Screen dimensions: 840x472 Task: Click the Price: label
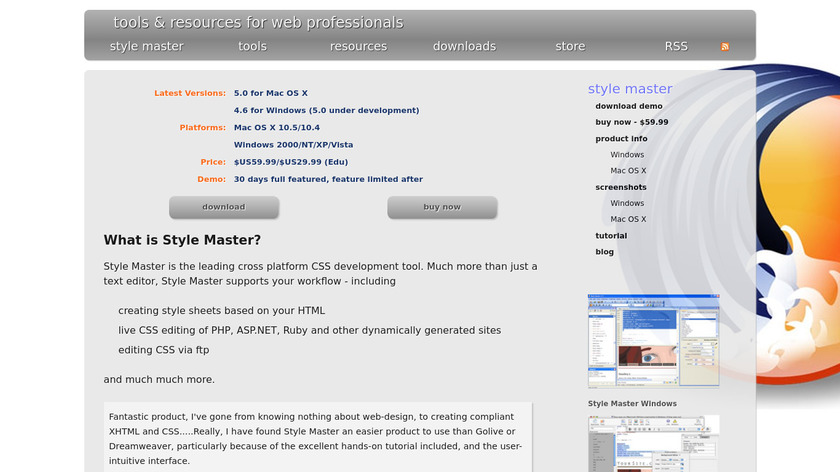213,162
